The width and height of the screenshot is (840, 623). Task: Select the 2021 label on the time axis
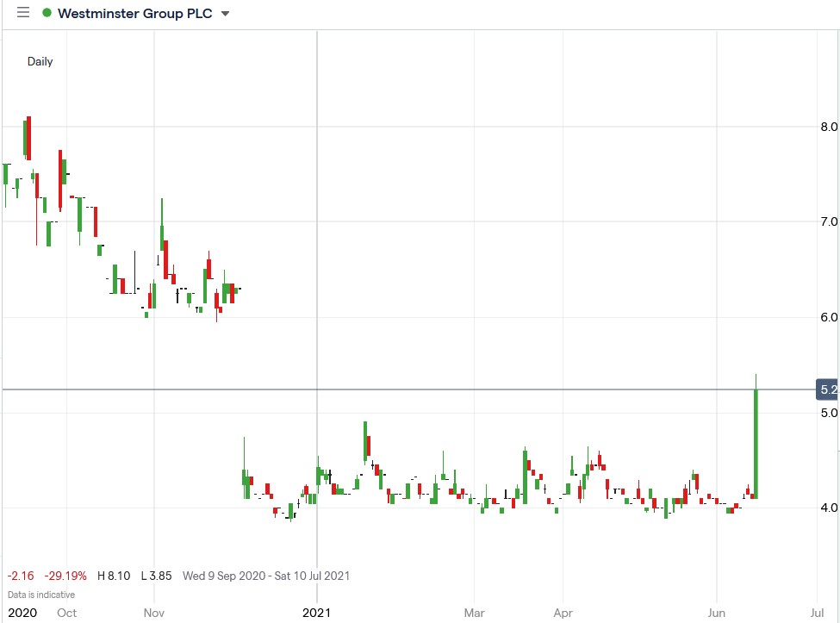click(x=317, y=614)
